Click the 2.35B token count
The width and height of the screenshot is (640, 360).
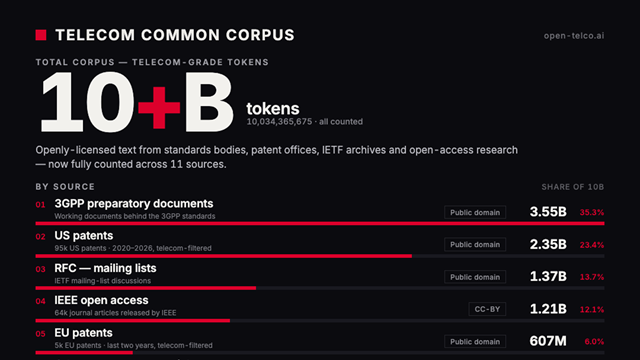548,244
